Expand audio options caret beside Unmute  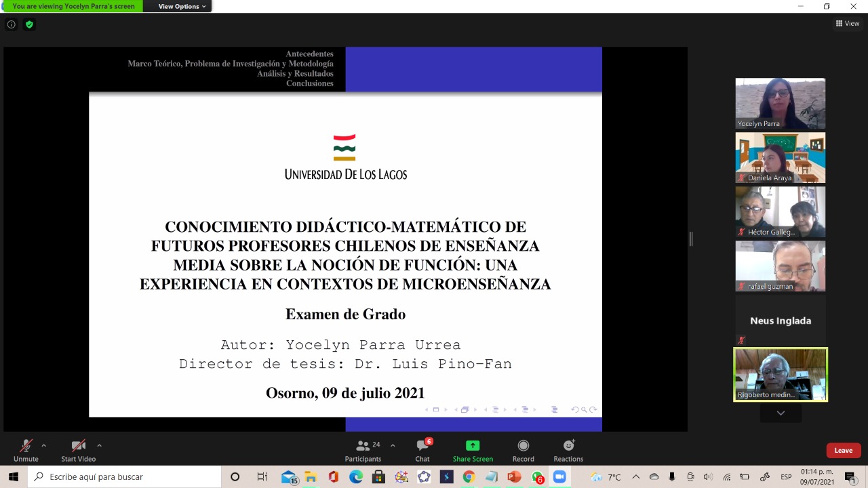click(x=44, y=445)
